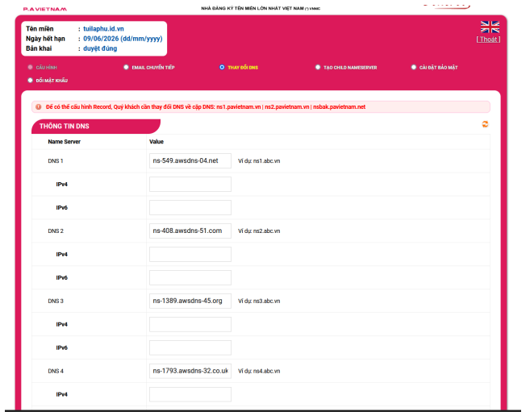Image resolution: width=530 pixels, height=420 pixels.
Task: Select the Tạo Child Nameserver radio option
Action: 318,67
